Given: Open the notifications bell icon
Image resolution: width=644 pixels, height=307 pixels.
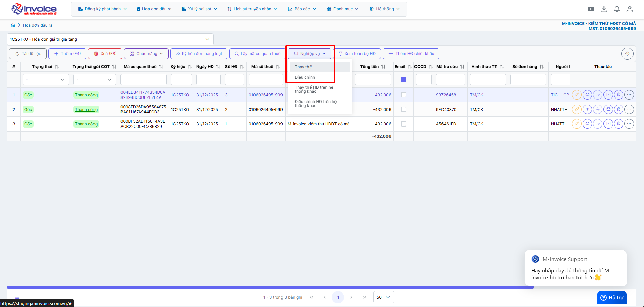Looking at the screenshot, I should click(x=617, y=9).
